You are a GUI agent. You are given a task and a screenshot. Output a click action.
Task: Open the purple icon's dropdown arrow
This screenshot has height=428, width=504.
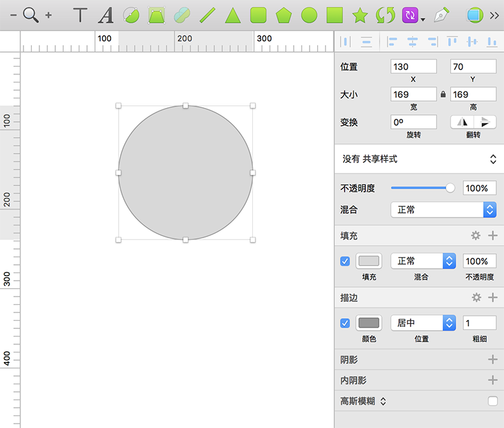point(423,20)
